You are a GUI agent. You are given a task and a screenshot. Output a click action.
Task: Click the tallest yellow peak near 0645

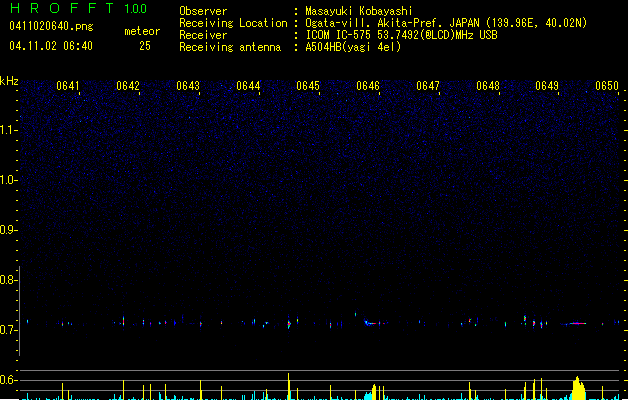[x=288, y=386]
